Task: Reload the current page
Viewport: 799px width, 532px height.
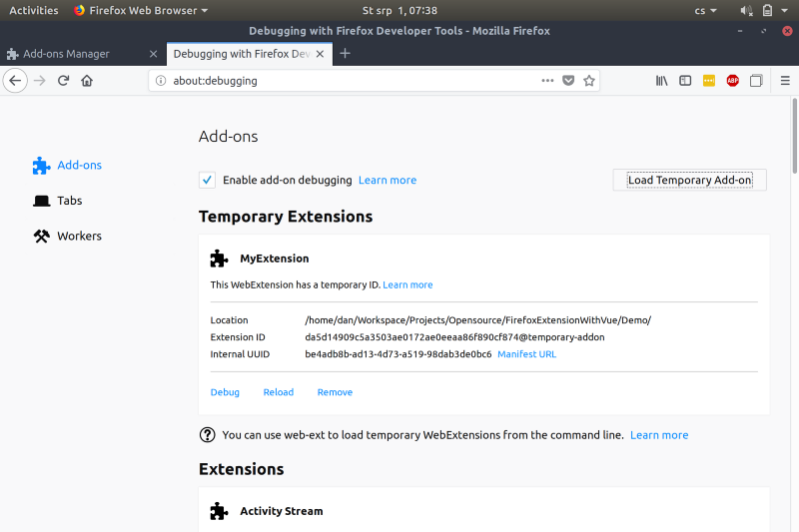Action: [x=63, y=81]
